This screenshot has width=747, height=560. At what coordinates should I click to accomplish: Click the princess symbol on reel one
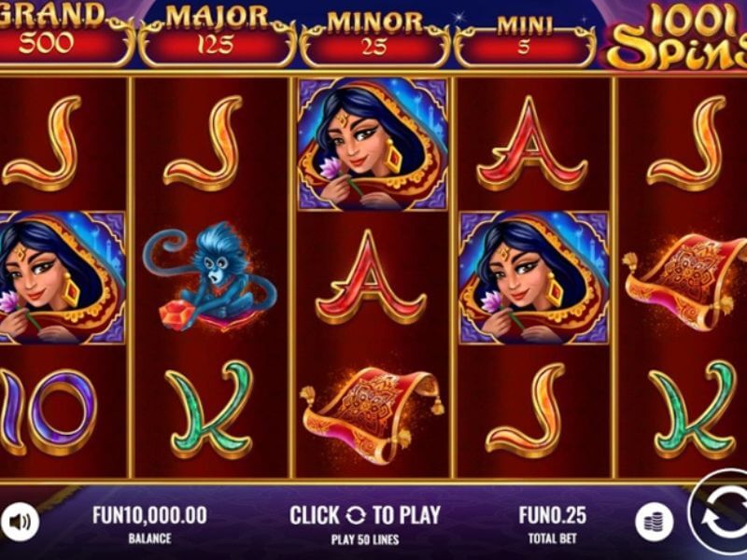tap(62, 277)
